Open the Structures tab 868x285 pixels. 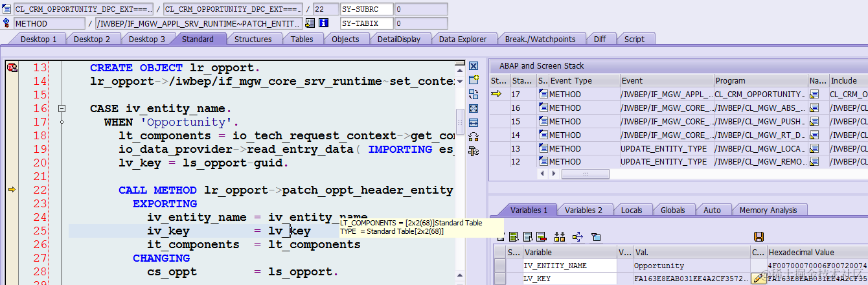coord(253,39)
